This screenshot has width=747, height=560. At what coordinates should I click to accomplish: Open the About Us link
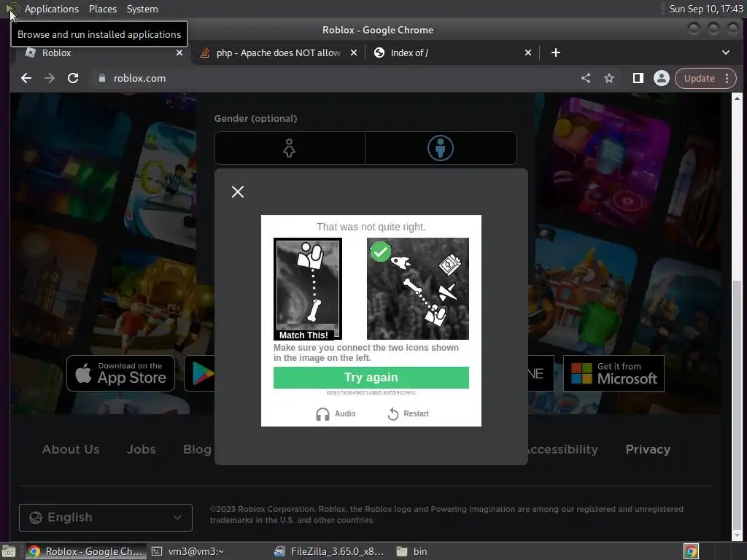point(71,449)
